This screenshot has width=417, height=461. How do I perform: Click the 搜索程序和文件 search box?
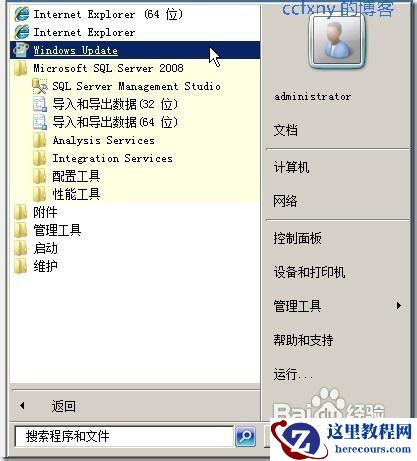124,436
